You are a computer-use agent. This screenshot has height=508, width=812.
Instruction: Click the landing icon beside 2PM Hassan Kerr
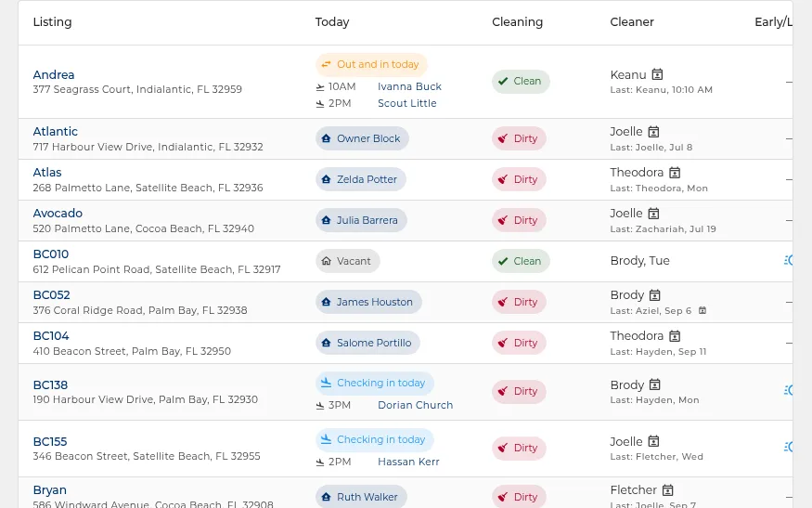320,462
